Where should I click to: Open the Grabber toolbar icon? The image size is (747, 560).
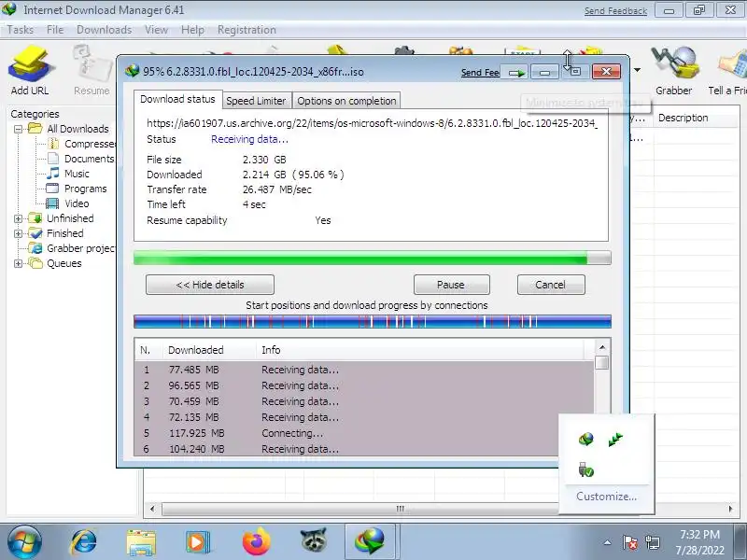click(673, 69)
